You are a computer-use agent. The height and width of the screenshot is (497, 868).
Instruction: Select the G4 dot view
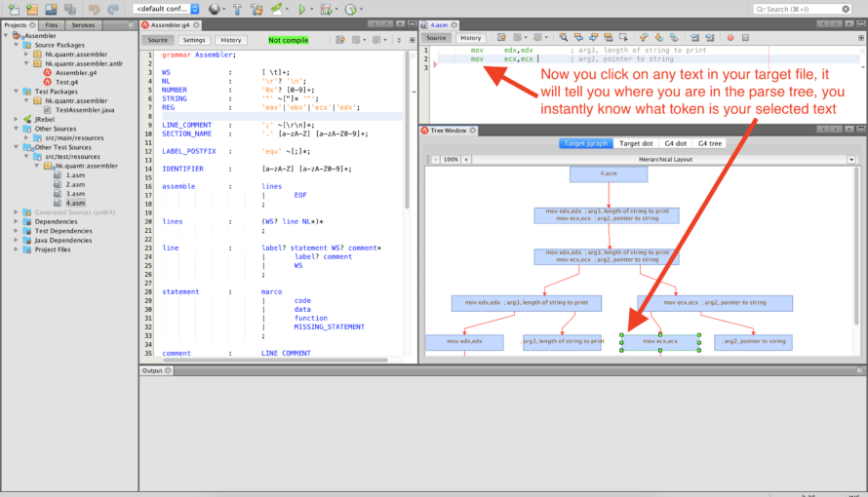click(675, 143)
